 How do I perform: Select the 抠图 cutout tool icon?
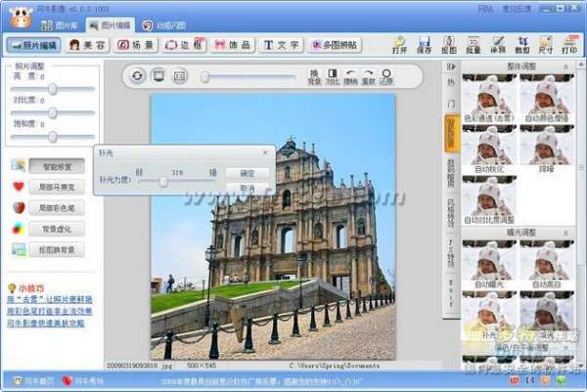[448, 45]
